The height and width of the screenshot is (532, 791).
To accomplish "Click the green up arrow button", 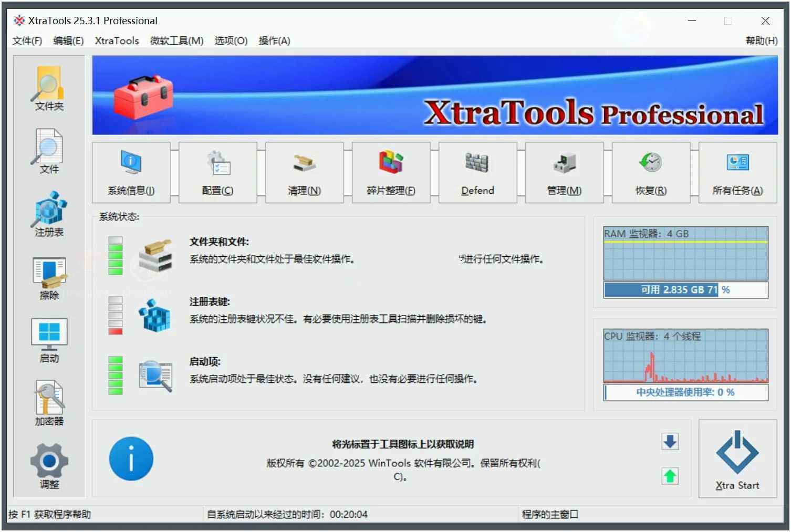I will click(670, 476).
